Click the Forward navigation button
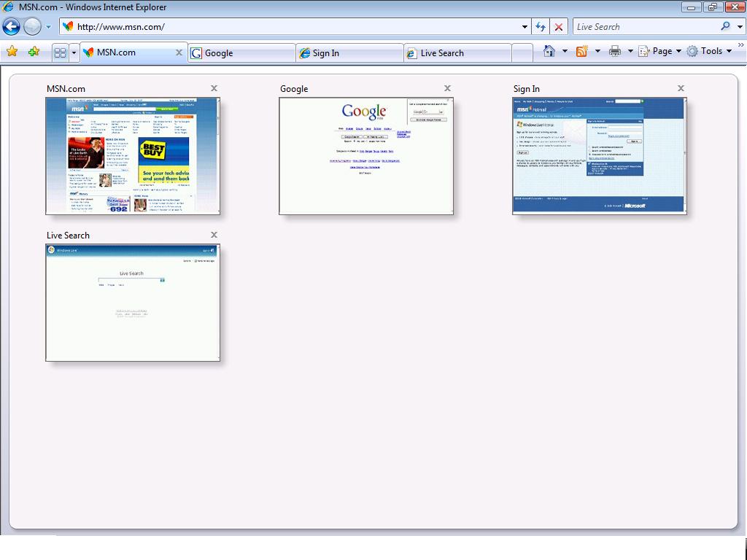Viewport: 747px width, 560px height. [x=32, y=27]
